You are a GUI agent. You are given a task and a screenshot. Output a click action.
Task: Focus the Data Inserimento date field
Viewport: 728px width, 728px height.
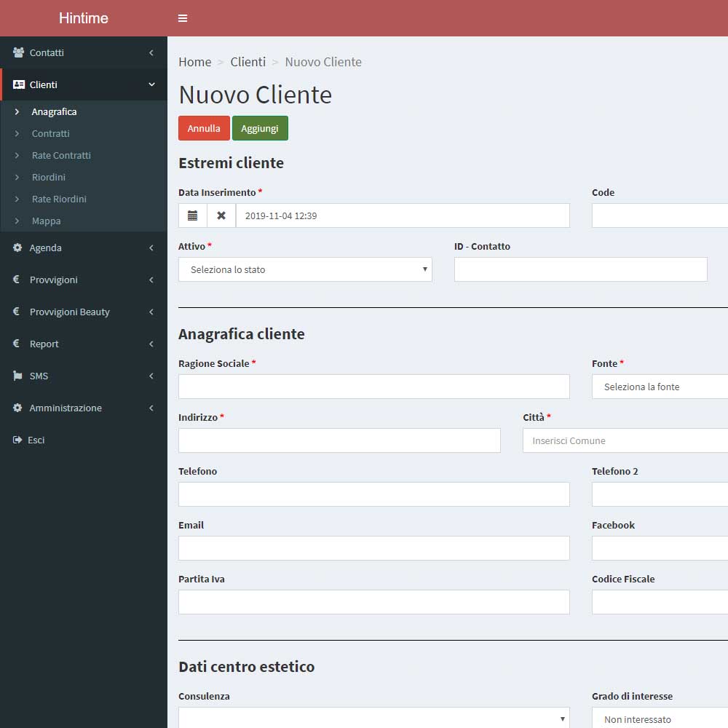point(403,215)
